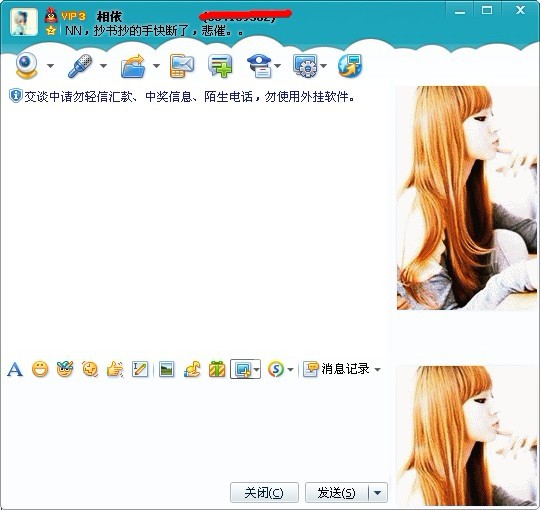Open contact avatar in title bar

pyautogui.click(x=24, y=22)
